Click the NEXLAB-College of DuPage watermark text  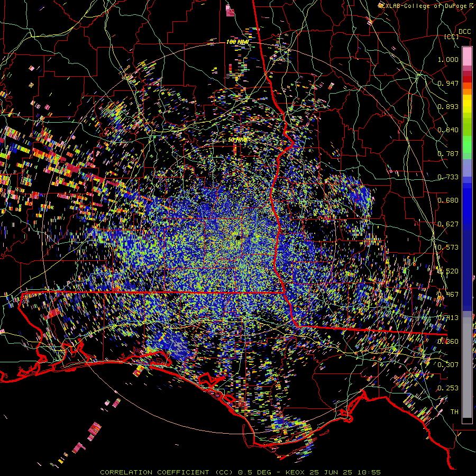[x=427, y=6]
